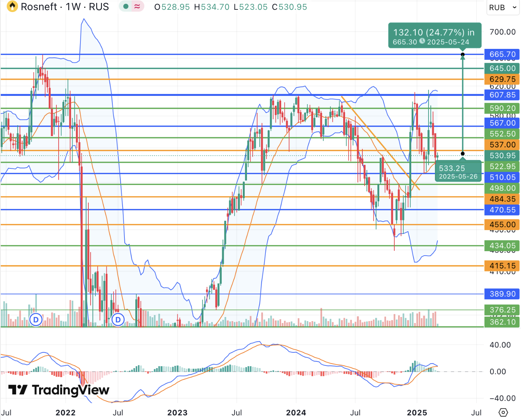
Task: Select the 629.75 orange price label
Action: [x=502, y=79]
